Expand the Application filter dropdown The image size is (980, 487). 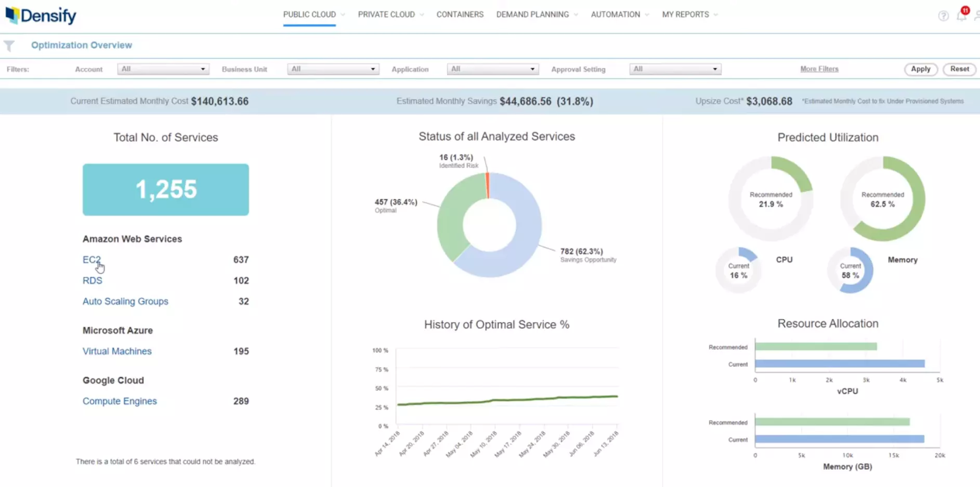coord(492,69)
